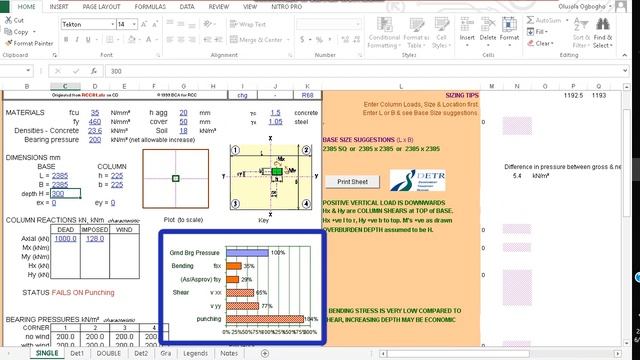Open the HOME ribbon tab
640x360 pixels.
[27, 7]
